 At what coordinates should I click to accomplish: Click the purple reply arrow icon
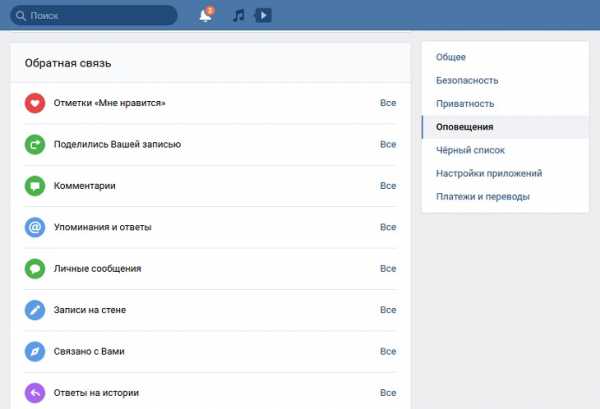[x=35, y=393]
